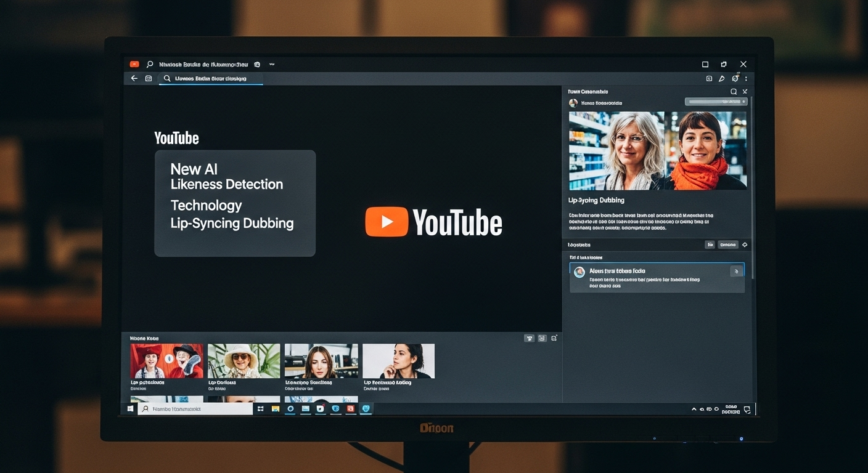Open the profile-view woman video thumbnail
868x473 pixels.
coord(398,361)
